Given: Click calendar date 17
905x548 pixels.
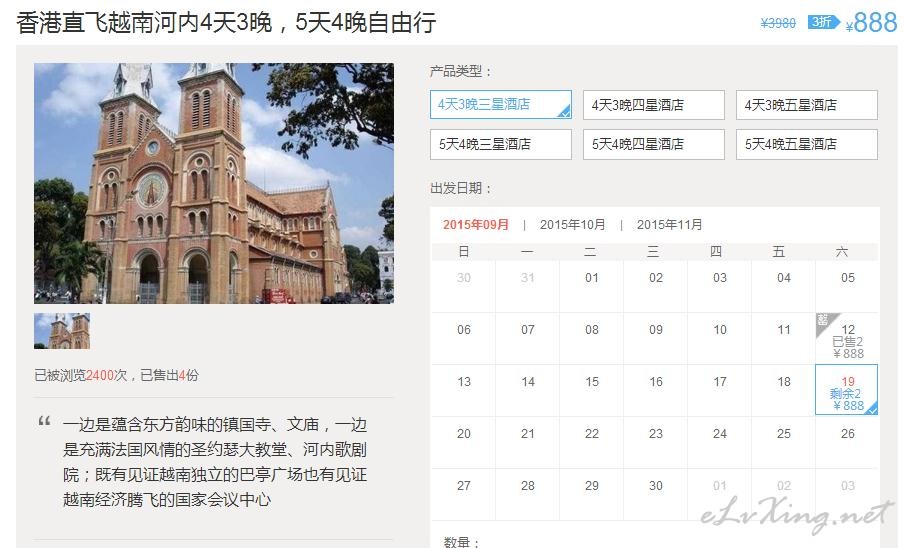Looking at the screenshot, I should click(x=720, y=390).
